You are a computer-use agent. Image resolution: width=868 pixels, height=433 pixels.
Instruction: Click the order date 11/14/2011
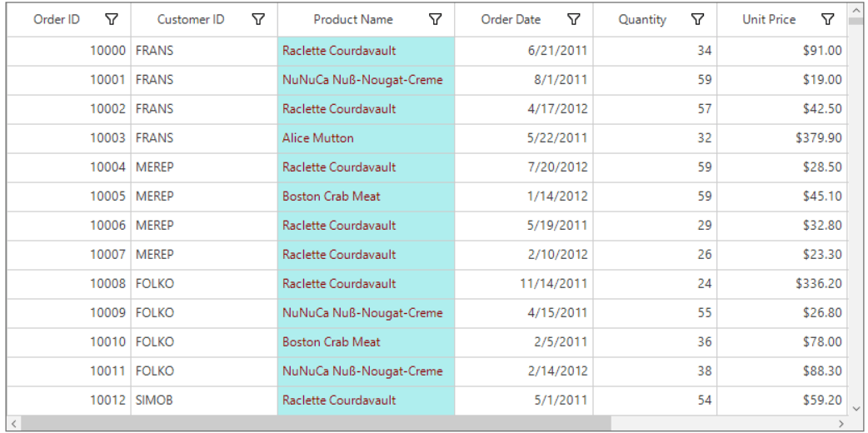pyautogui.click(x=524, y=284)
